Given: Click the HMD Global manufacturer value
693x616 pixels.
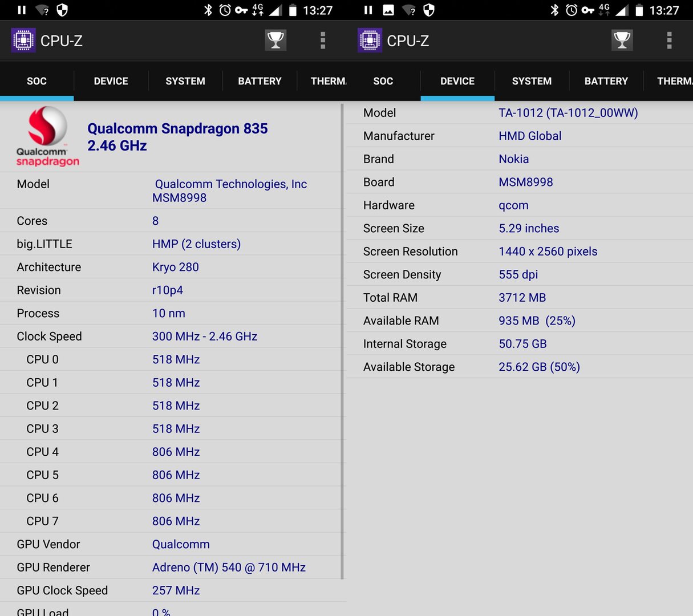Looking at the screenshot, I should point(530,136).
